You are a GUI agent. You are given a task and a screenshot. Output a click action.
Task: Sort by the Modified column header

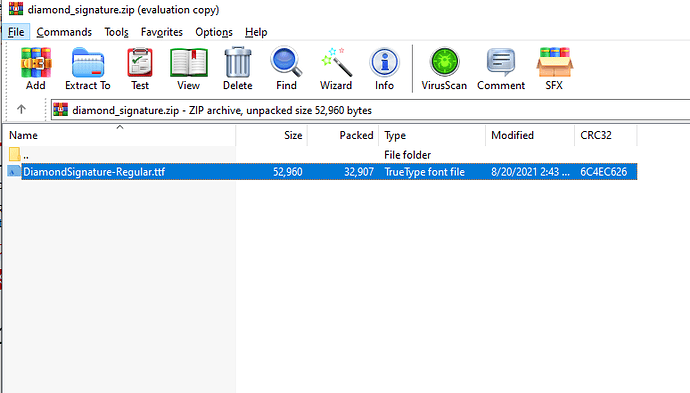tap(530, 135)
